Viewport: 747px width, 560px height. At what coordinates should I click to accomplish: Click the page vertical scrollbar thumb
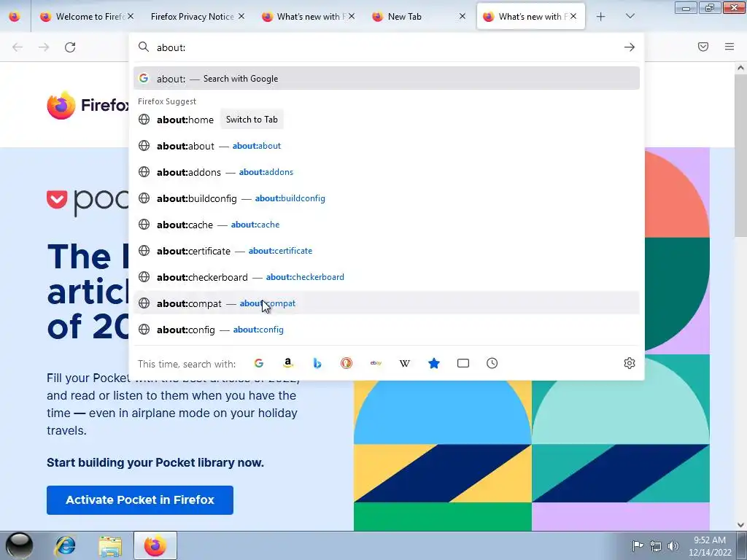point(740,157)
